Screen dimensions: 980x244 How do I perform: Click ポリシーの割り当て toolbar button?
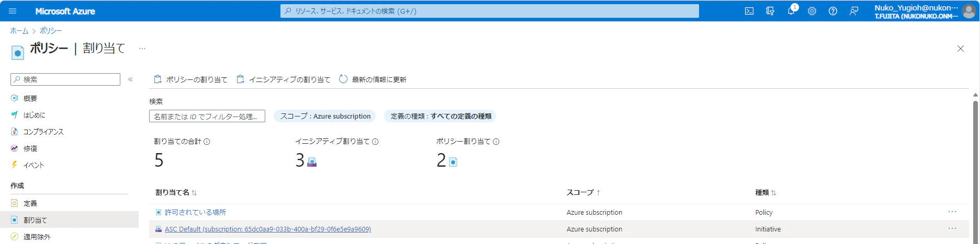[x=190, y=79]
